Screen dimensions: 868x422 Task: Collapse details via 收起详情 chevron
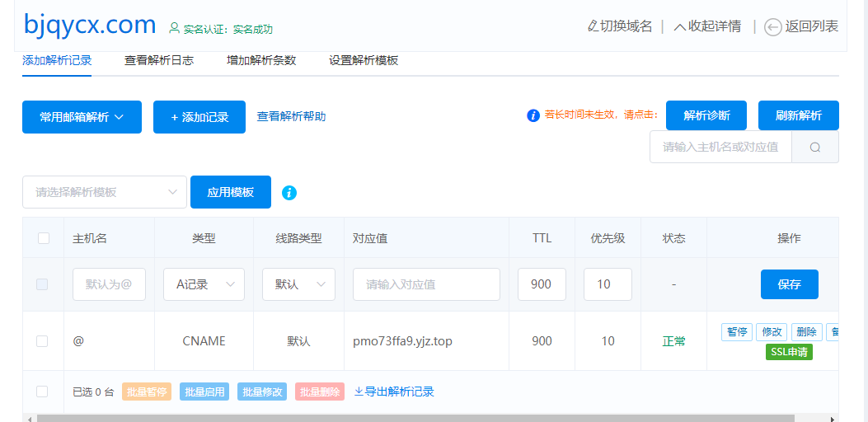click(680, 27)
